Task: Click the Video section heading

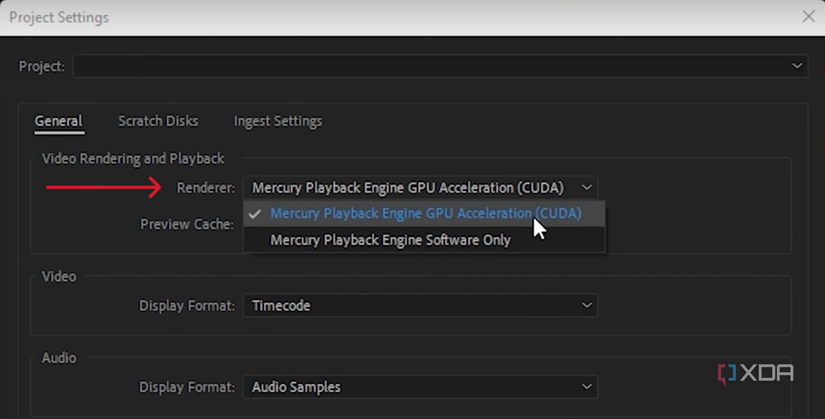Action: (x=59, y=276)
